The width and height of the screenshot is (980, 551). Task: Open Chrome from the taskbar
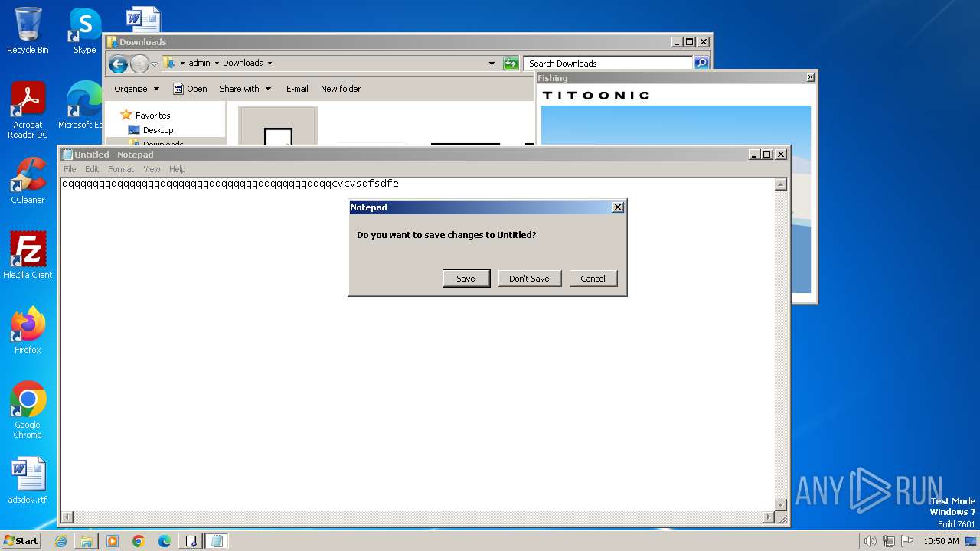[x=139, y=541]
